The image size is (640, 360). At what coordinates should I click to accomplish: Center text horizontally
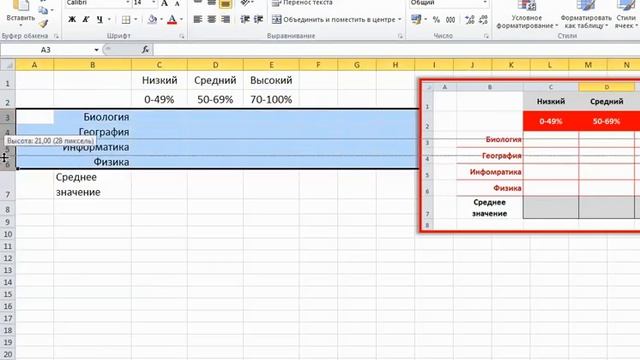click(x=211, y=19)
